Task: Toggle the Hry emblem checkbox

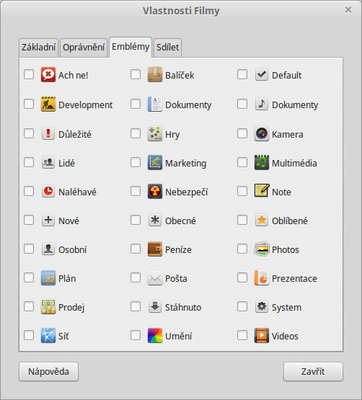Action: 135,133
